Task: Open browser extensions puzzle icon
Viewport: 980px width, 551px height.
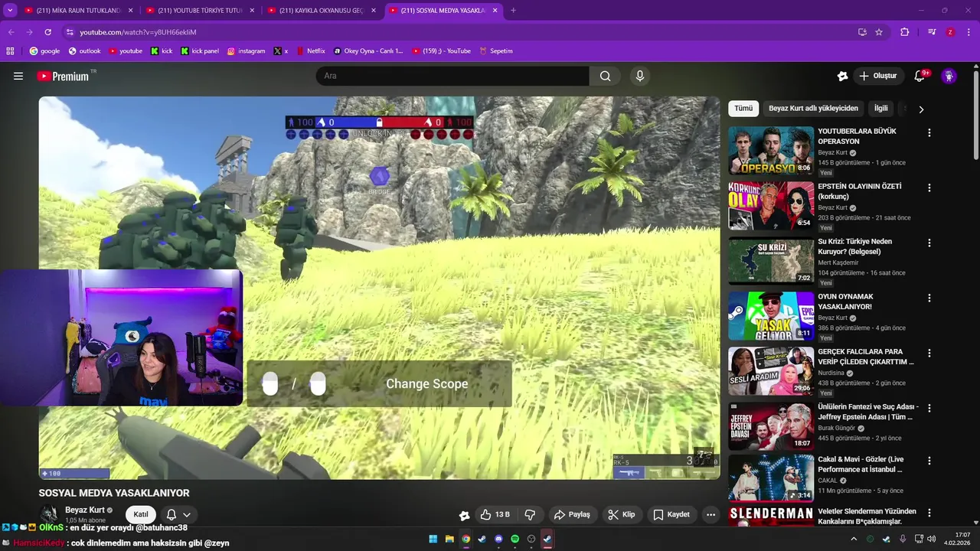Action: 905,32
